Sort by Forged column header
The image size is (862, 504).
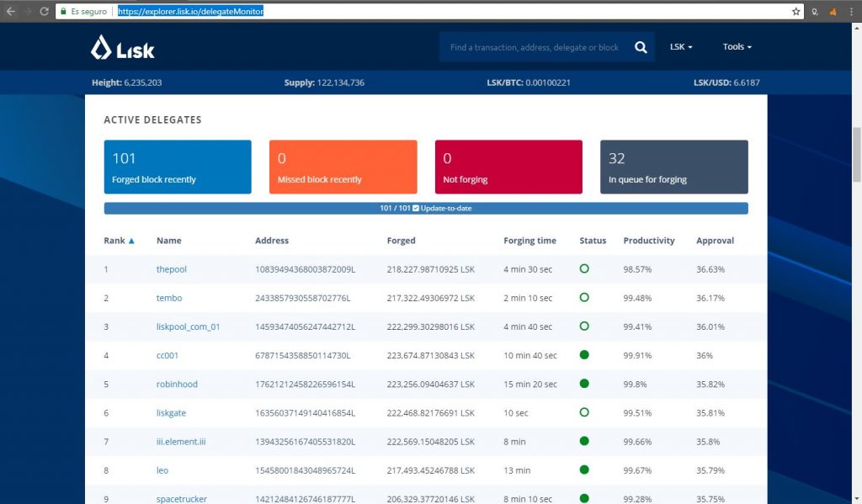point(401,240)
